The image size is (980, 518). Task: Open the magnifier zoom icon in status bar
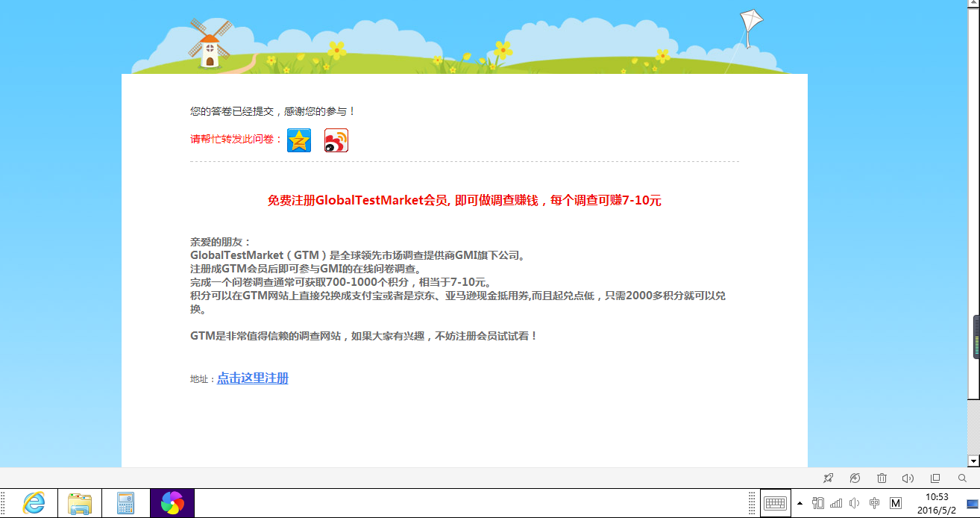962,478
